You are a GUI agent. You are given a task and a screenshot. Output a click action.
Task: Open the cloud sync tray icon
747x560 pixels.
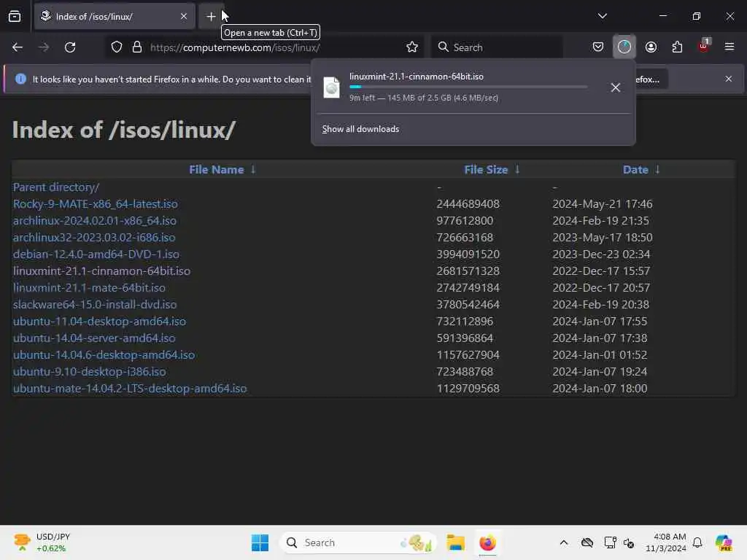pyautogui.click(x=587, y=542)
